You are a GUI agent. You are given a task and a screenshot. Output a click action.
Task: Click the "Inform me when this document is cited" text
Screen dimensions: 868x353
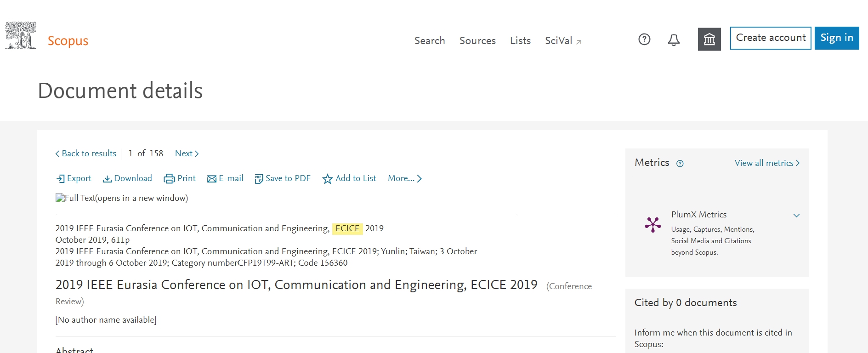tap(713, 338)
